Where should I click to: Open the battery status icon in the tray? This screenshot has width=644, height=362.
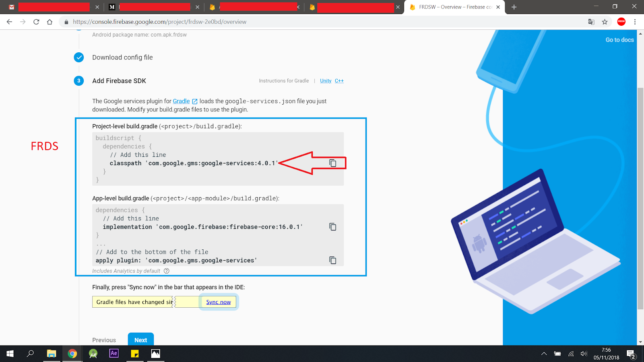[557, 354]
